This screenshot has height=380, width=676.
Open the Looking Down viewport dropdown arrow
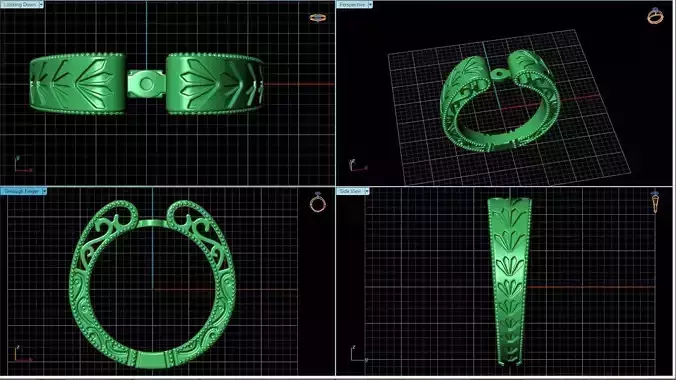[41, 4]
